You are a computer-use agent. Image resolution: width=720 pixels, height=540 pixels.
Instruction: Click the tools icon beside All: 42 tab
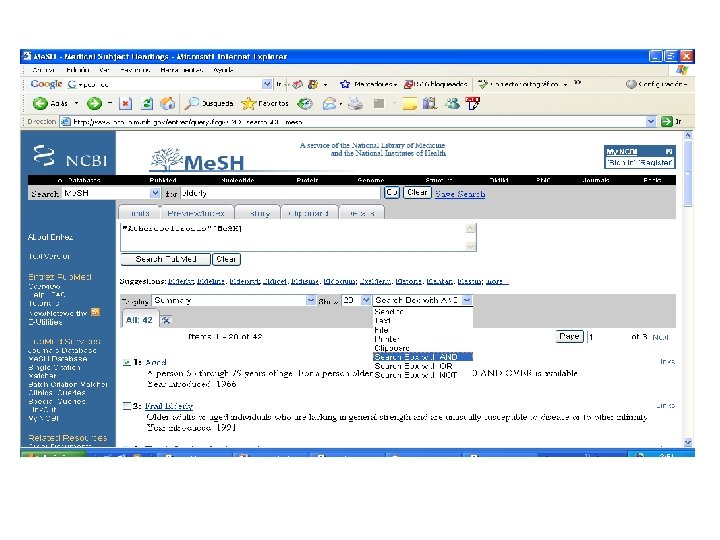pos(166,320)
